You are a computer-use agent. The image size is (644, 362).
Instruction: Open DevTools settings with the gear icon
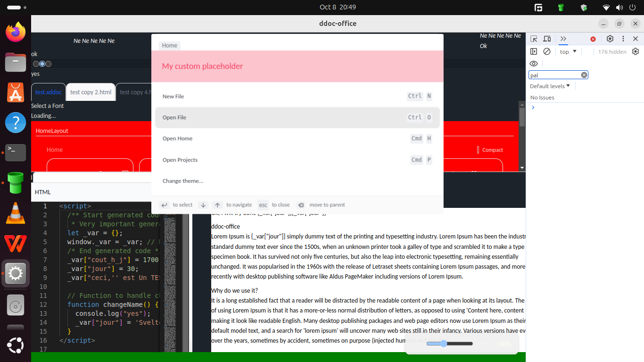[610, 39]
